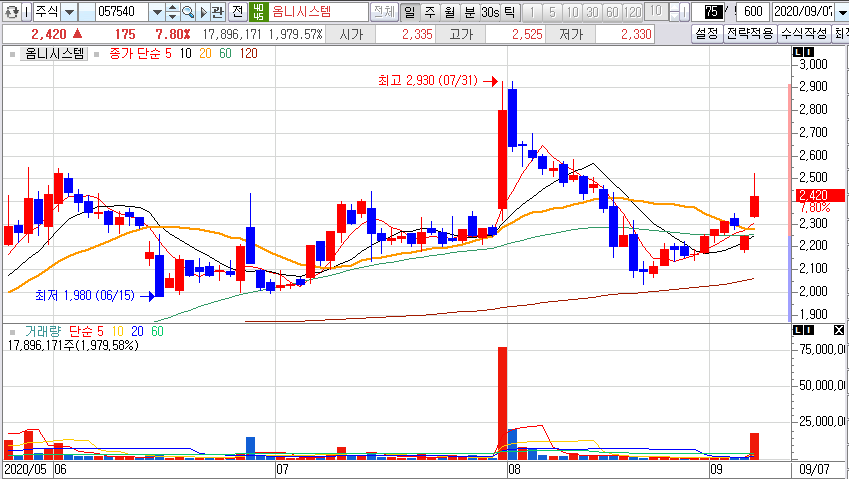
Task: Open stock search magnifier icon
Action: click(188, 11)
